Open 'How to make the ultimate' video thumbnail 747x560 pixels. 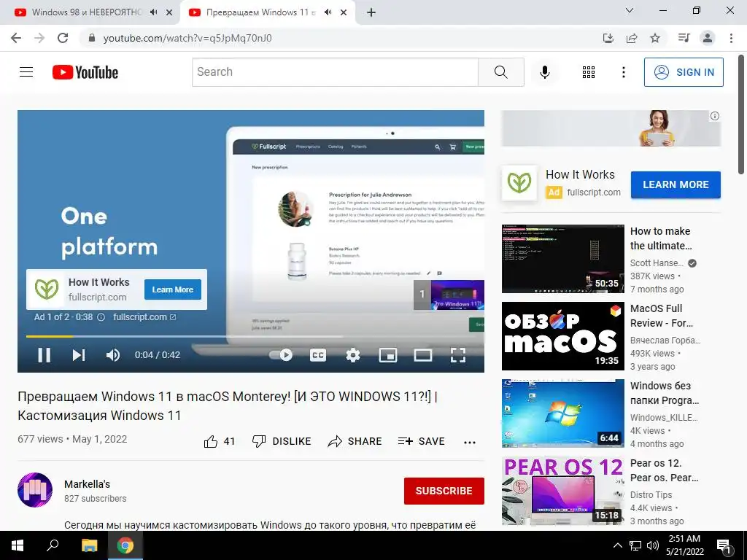pyautogui.click(x=562, y=259)
